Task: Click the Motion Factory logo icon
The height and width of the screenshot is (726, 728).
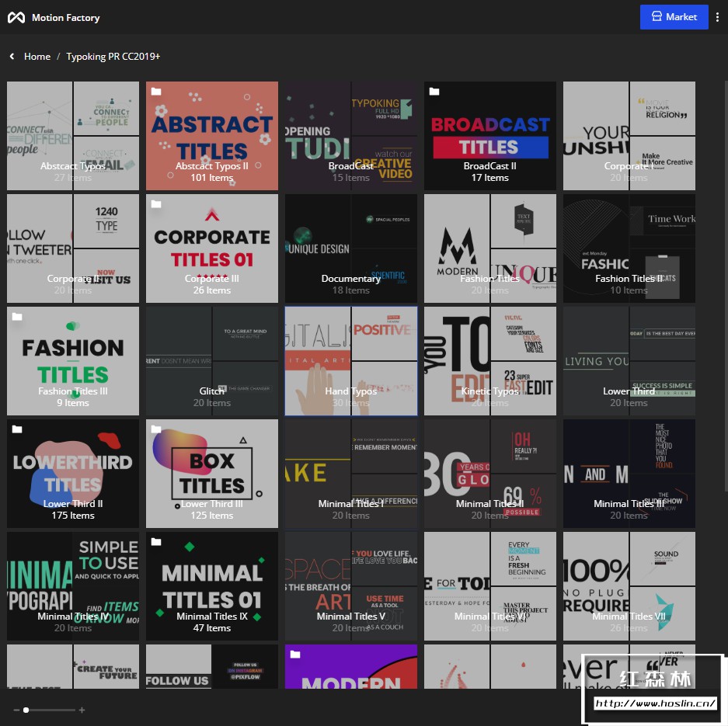Action: (x=16, y=18)
